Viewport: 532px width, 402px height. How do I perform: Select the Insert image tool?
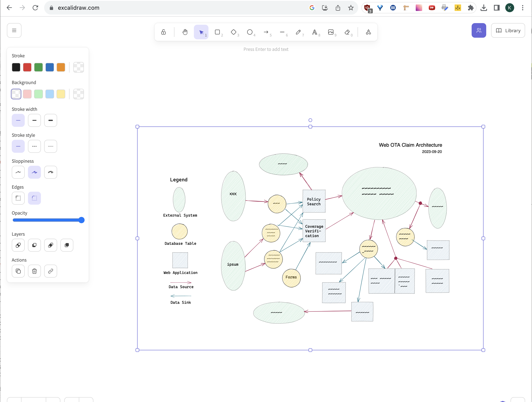(x=331, y=32)
